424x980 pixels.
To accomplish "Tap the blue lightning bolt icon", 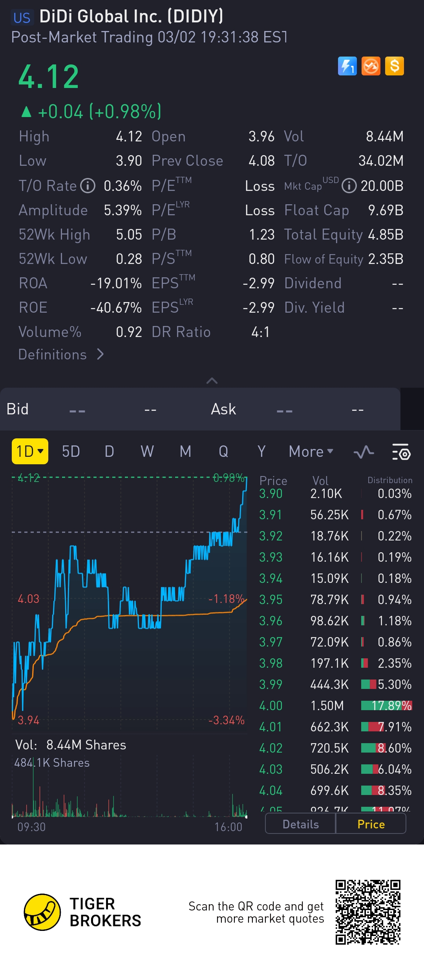I will 347,66.
